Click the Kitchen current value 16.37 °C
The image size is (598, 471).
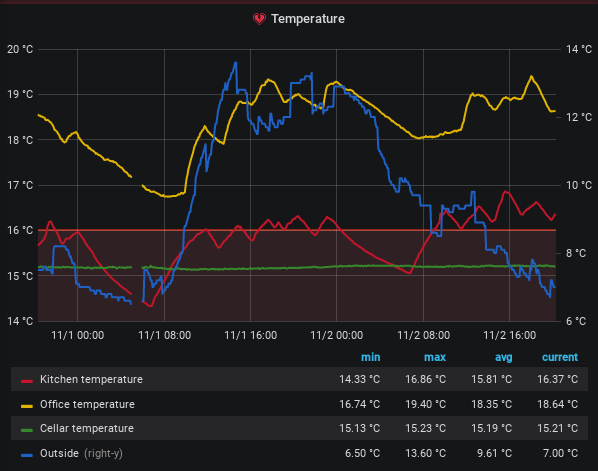(x=558, y=379)
